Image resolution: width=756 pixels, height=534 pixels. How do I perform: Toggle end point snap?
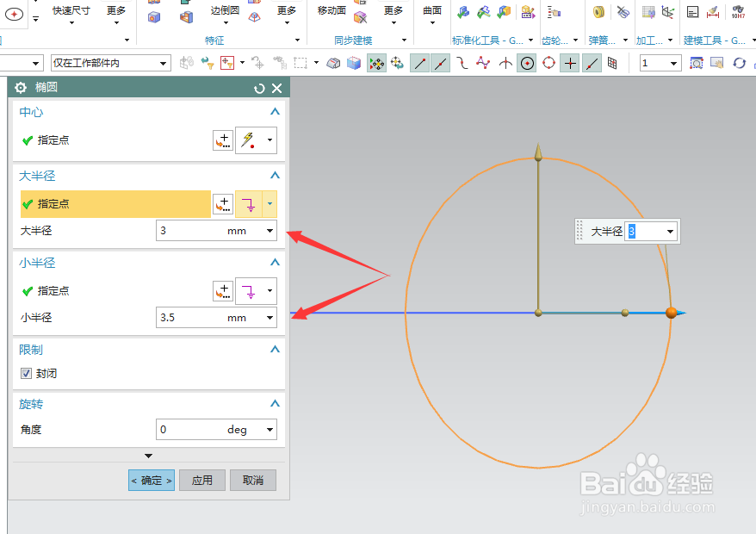click(x=420, y=63)
